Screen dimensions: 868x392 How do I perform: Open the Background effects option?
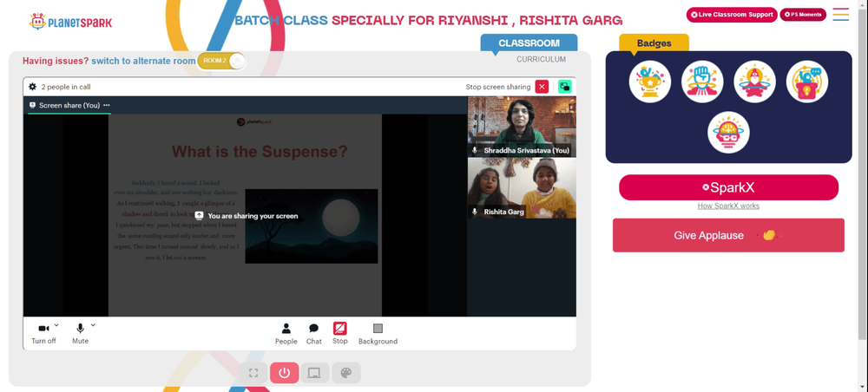(378, 334)
